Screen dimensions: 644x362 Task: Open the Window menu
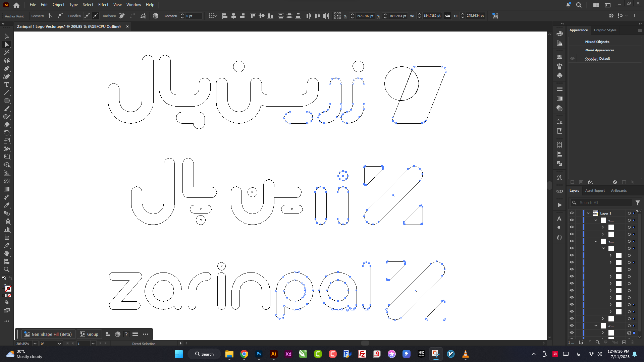pyautogui.click(x=133, y=5)
